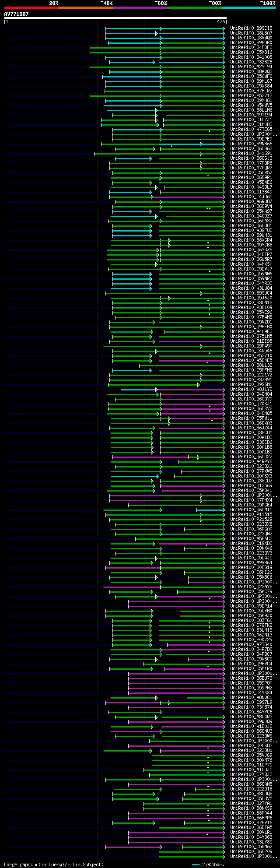Select label UniRef100_C1GXD8
This screenshot has height=868, width=280.
coord(251,543)
